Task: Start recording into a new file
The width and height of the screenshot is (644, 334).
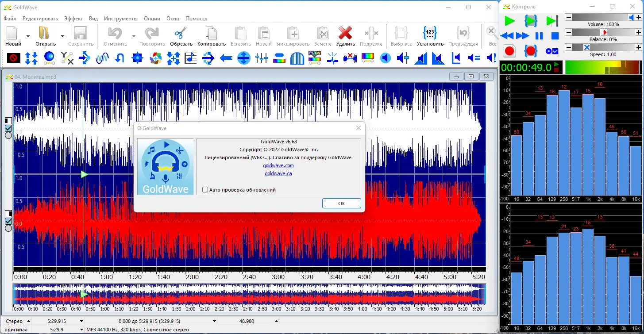Action: pyautogui.click(x=509, y=51)
